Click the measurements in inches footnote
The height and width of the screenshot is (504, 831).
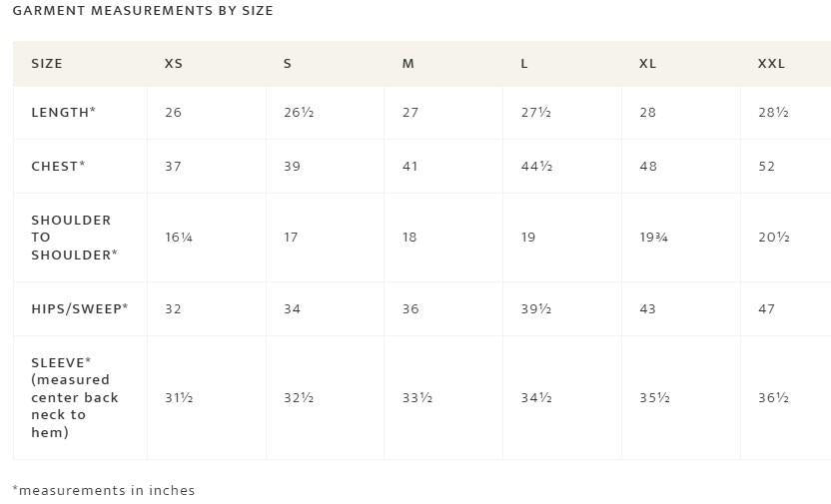(103, 490)
